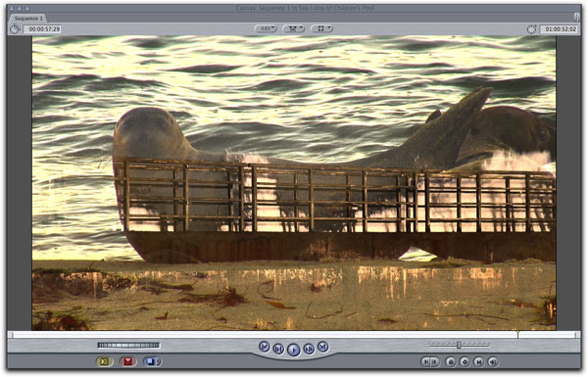The image size is (588, 377).
Task: Click the shuttle control slider handle
Action: [459, 345]
